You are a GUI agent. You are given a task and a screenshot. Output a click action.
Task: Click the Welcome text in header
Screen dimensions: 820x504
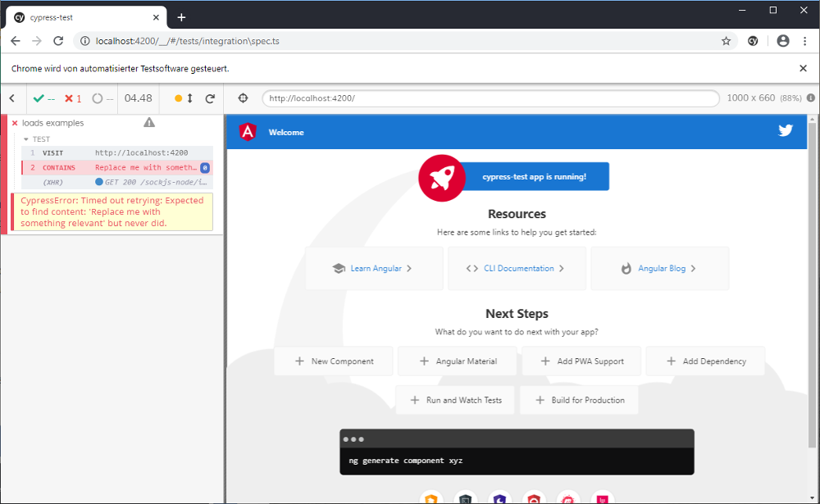pyautogui.click(x=286, y=132)
